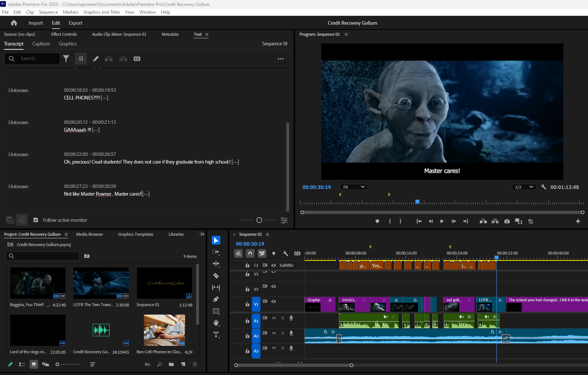Mute audio track A1
588x375 pixels.
pyautogui.click(x=274, y=318)
